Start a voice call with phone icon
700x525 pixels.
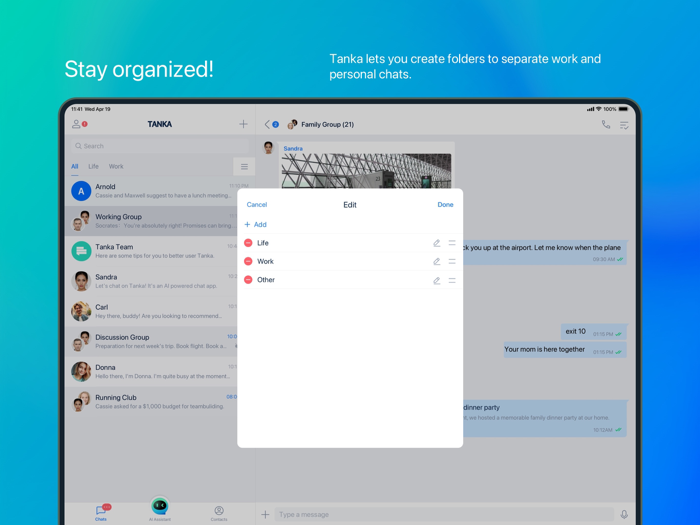[x=606, y=125]
